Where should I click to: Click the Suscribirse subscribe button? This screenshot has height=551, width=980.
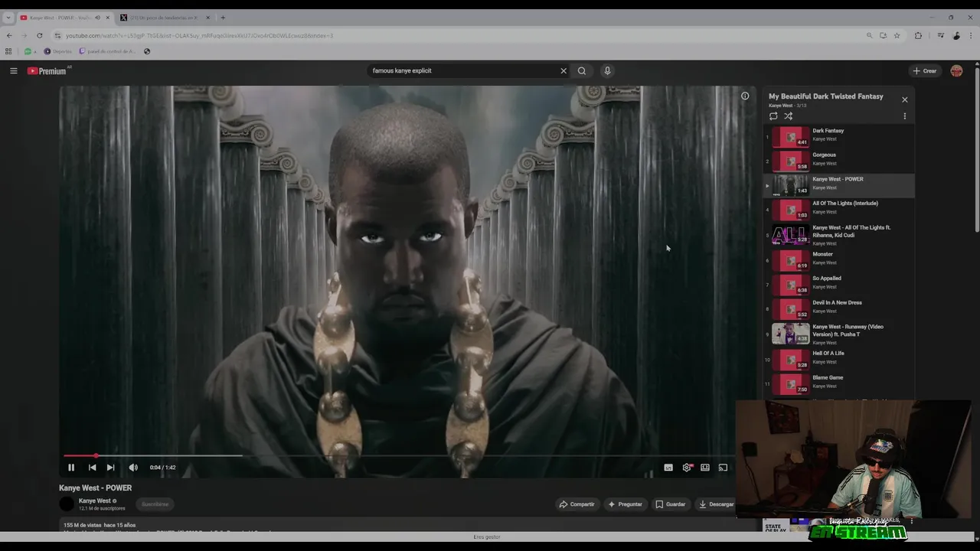[155, 504]
